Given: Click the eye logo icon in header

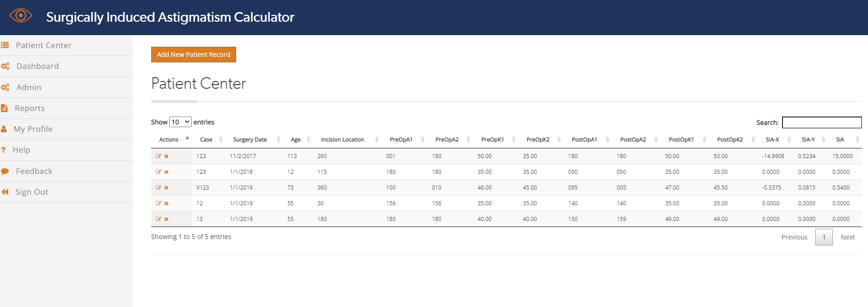Looking at the screenshot, I should (x=21, y=16).
